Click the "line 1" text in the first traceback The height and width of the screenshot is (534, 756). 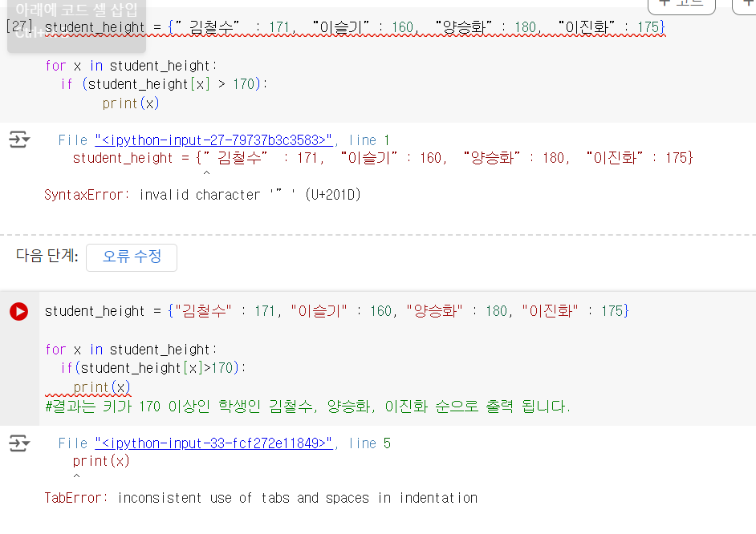tap(369, 140)
